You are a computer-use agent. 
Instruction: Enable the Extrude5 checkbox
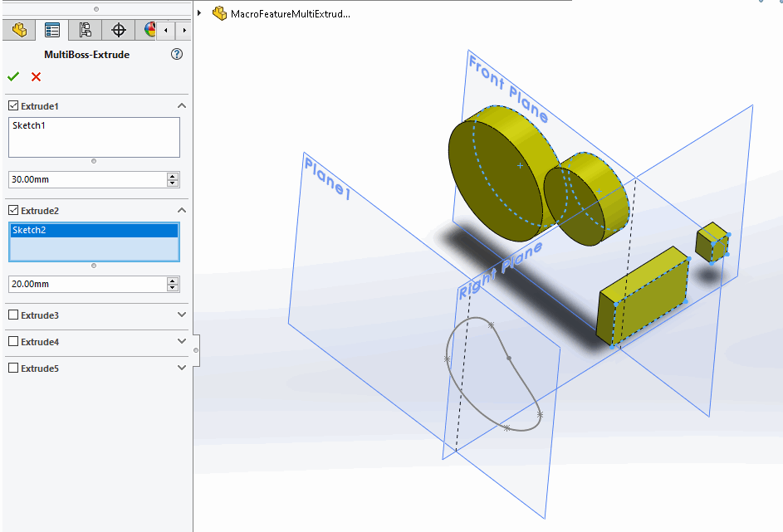13,368
